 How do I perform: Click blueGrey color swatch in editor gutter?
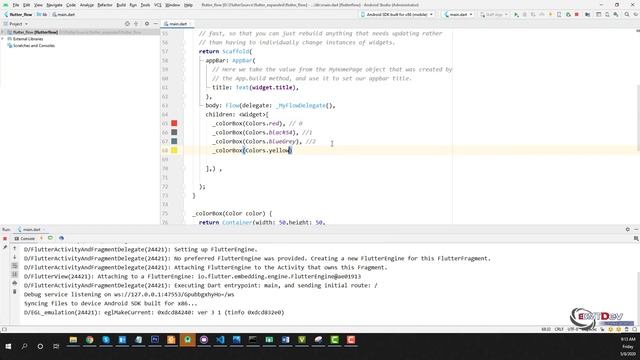coord(174,141)
